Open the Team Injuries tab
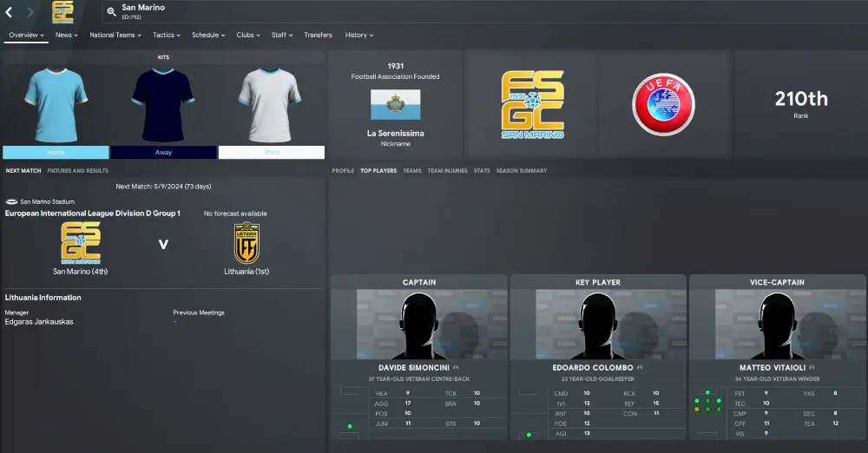 447,171
